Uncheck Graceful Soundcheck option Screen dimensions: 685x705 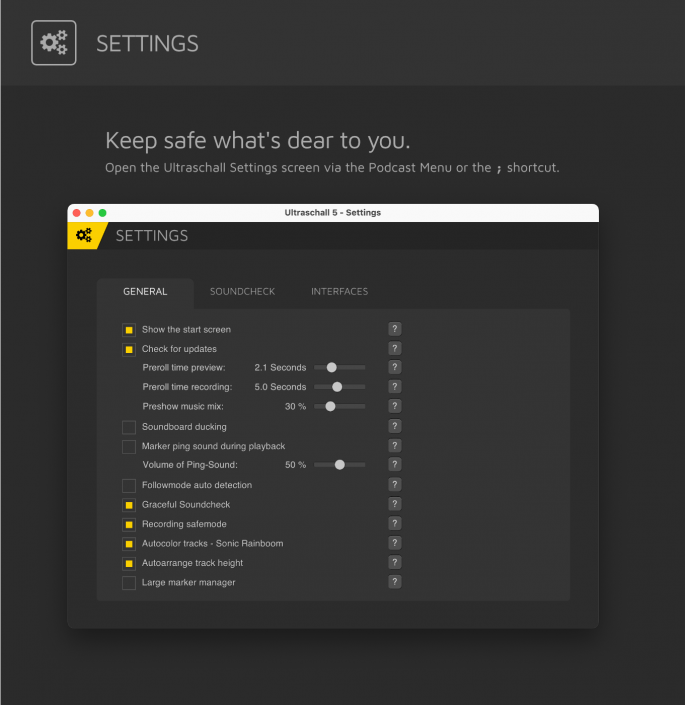129,505
